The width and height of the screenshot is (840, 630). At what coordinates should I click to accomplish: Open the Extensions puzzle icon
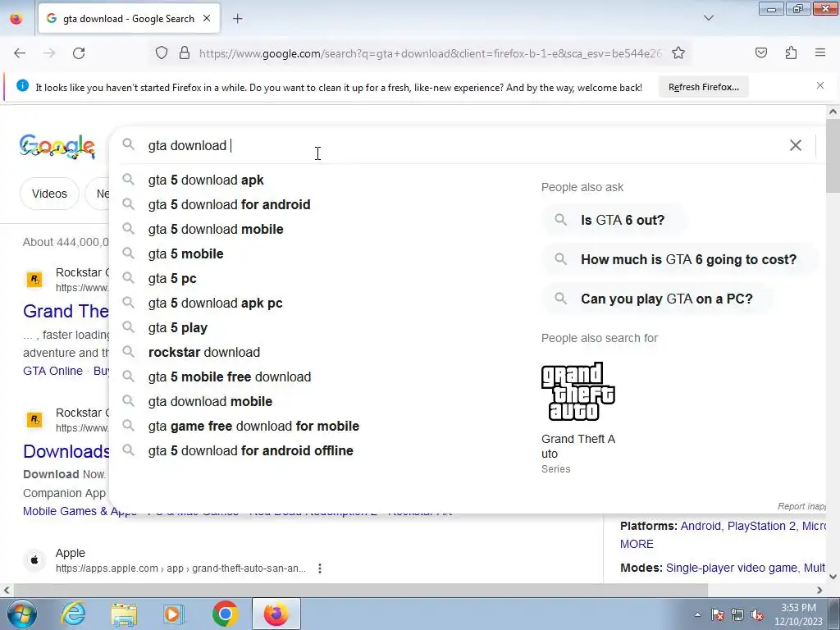pyautogui.click(x=792, y=52)
